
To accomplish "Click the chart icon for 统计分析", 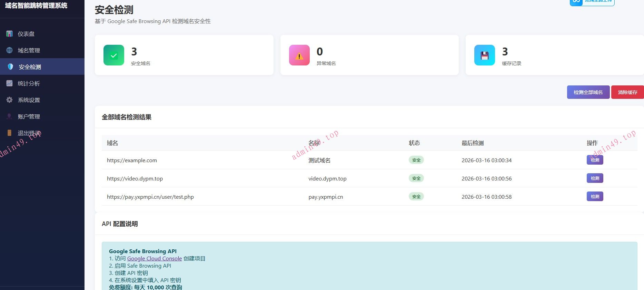I will click(10, 83).
